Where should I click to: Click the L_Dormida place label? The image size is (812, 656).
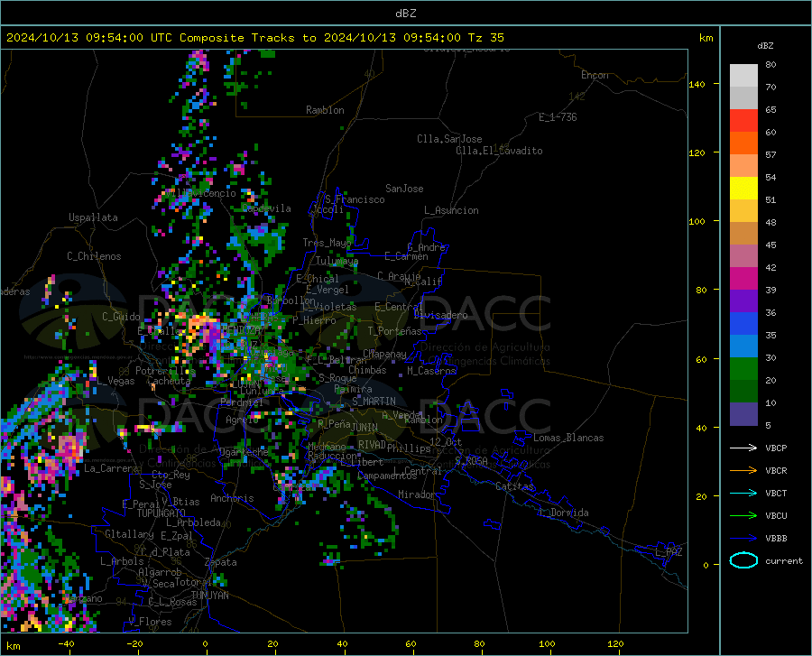click(x=564, y=513)
